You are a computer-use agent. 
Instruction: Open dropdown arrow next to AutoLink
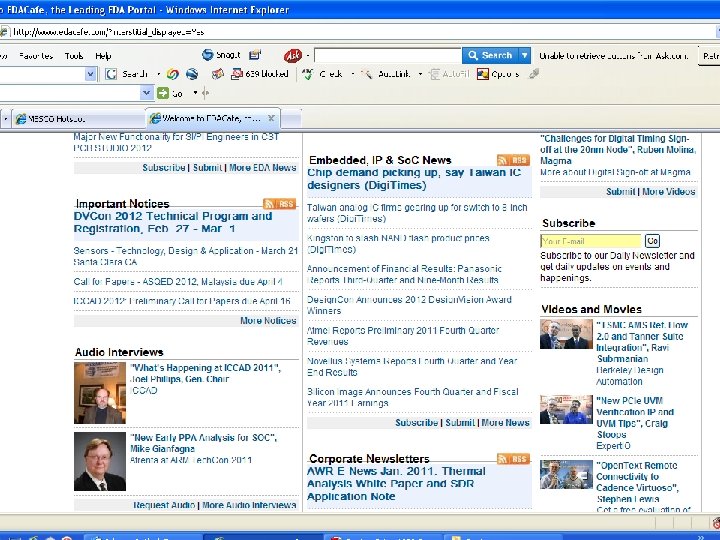(420, 74)
